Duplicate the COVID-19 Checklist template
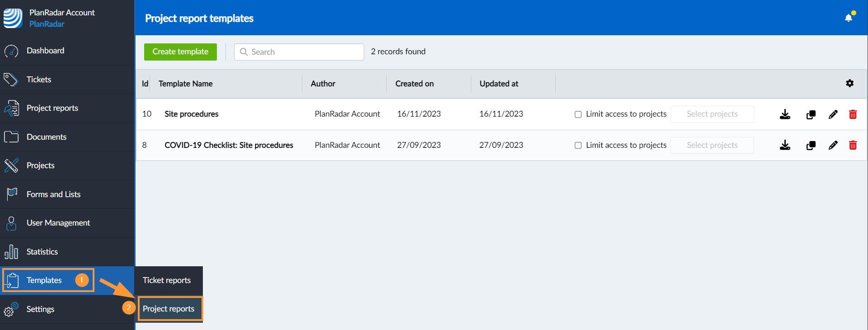 click(811, 145)
